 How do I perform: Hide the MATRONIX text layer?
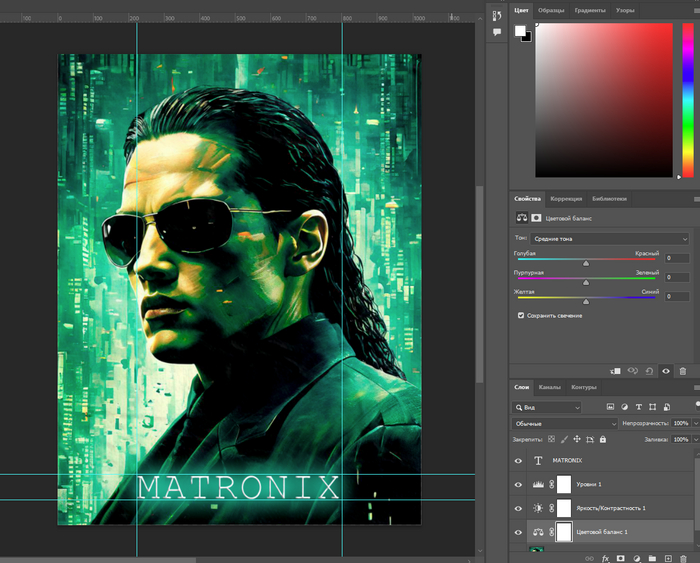click(x=518, y=461)
